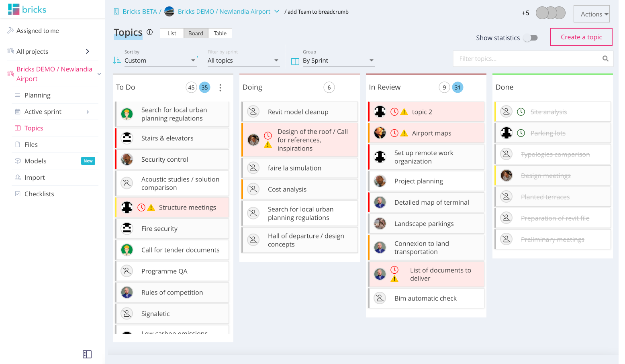Image resolution: width=625 pixels, height=364 pixels.
Task: Open Bricks BETA breadcrumb link
Action: (x=139, y=12)
